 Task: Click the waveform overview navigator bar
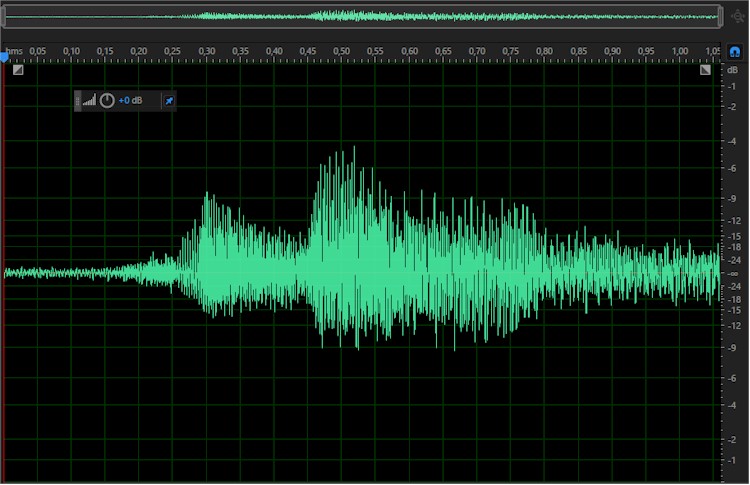coord(362,17)
